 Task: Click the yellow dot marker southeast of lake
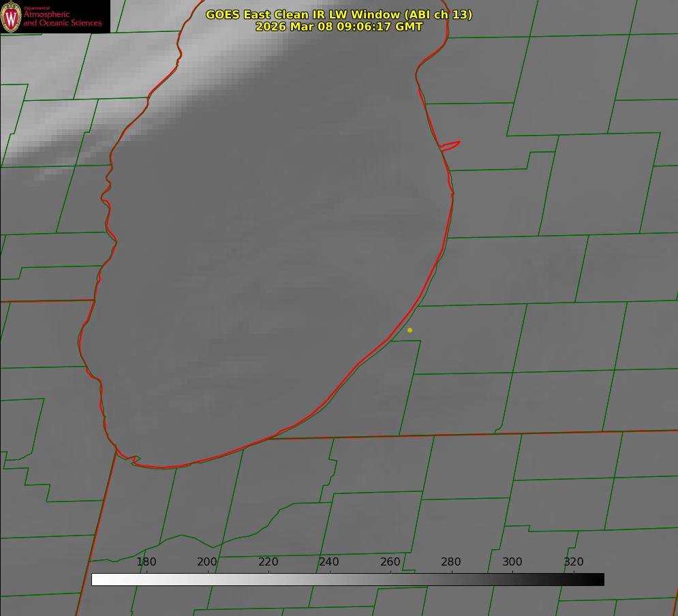410,330
